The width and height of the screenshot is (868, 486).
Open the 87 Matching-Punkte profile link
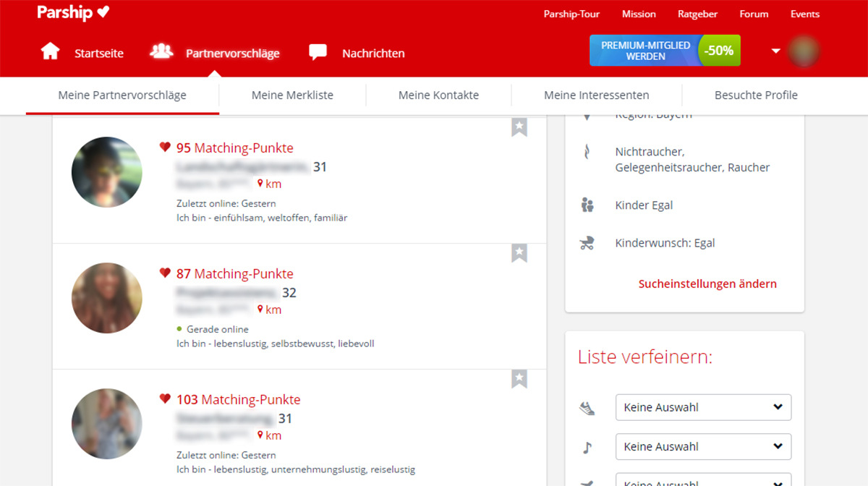pyautogui.click(x=235, y=273)
